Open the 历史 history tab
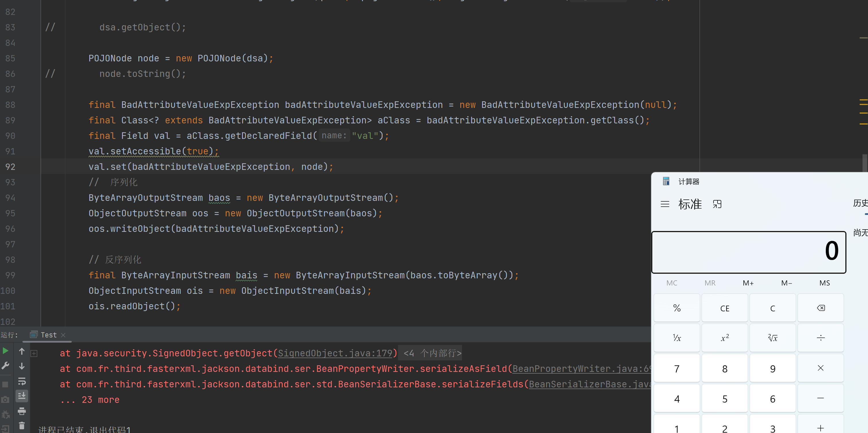 point(860,203)
